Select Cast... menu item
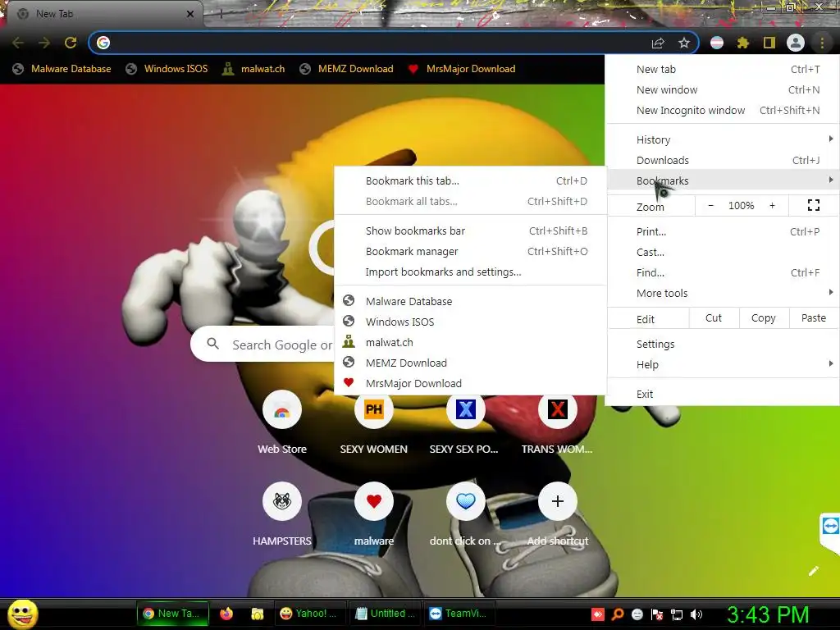 coord(723,253)
